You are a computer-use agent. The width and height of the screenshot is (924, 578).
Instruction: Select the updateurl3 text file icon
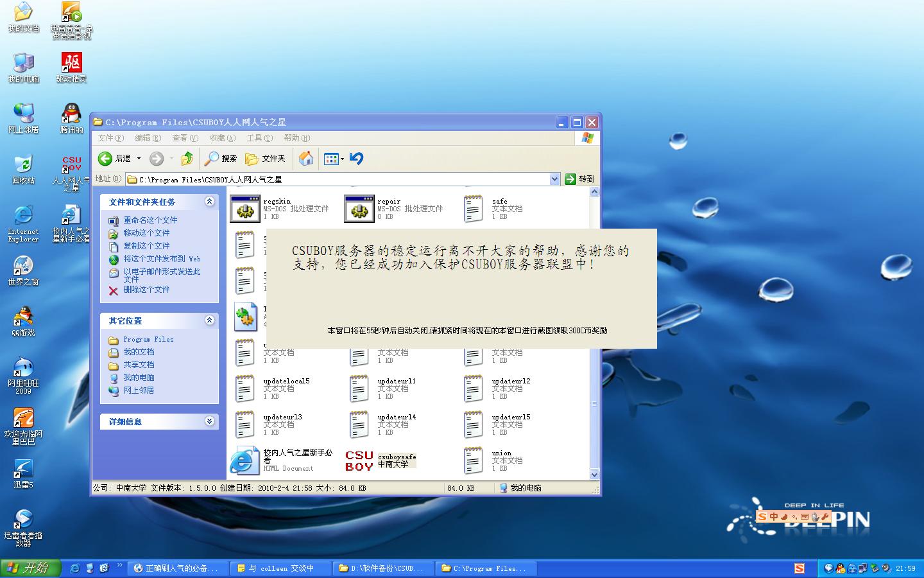[245, 425]
